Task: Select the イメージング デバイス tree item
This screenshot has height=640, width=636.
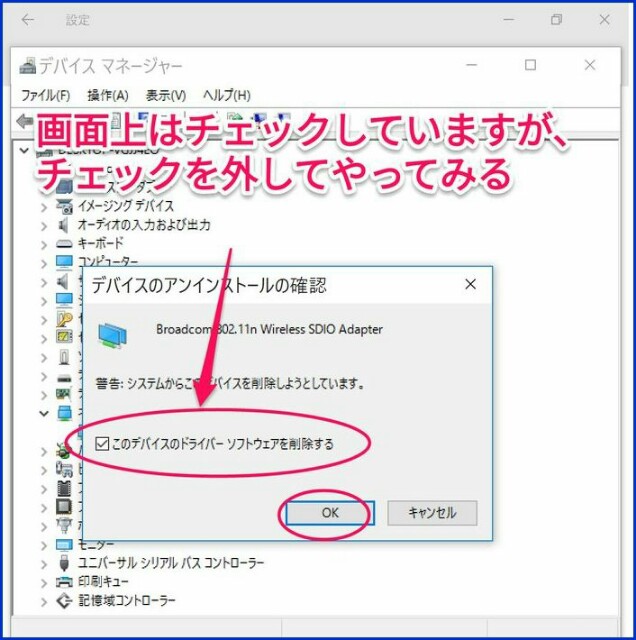Action: pyautogui.click(x=126, y=206)
